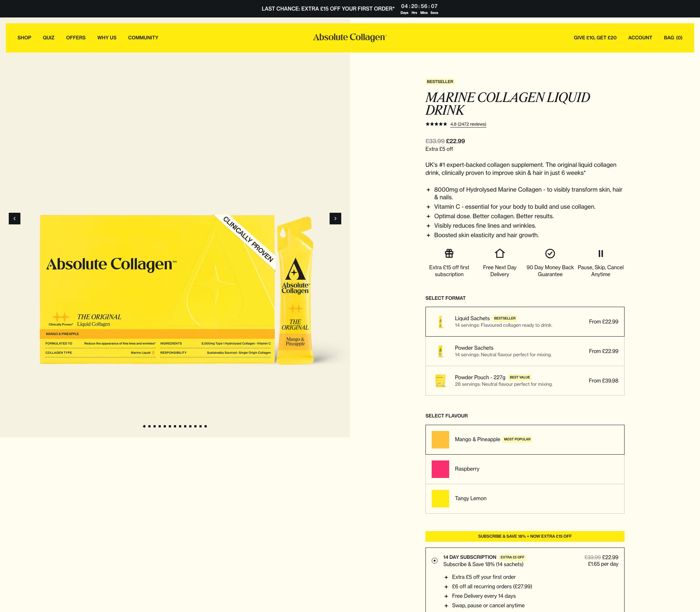Click the EXTRA £5 OFF subscription badge
700x612 pixels.
[512, 557]
